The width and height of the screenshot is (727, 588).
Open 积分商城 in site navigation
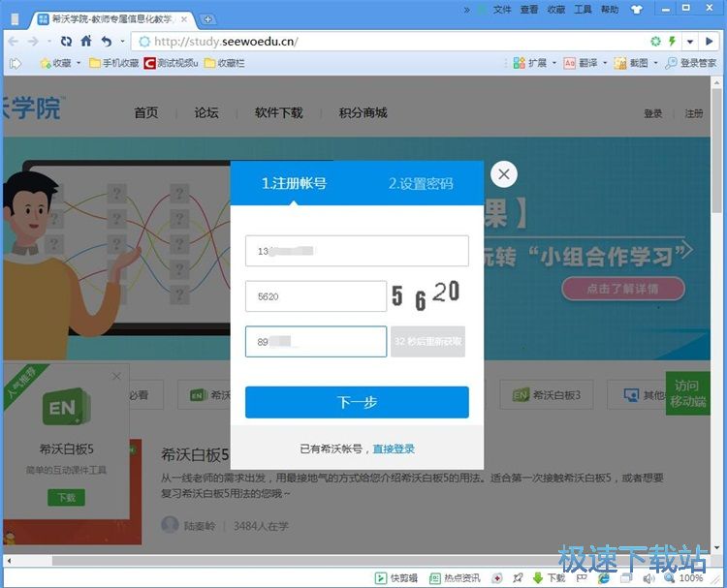(363, 112)
